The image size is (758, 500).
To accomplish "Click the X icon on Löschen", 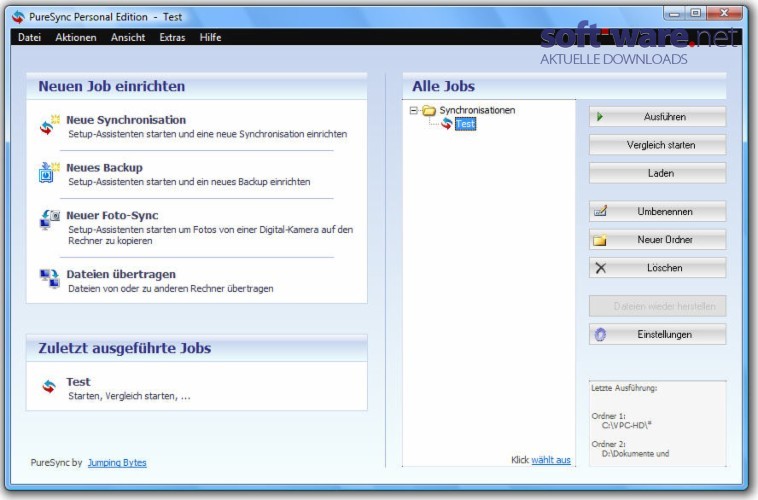I will (600, 268).
